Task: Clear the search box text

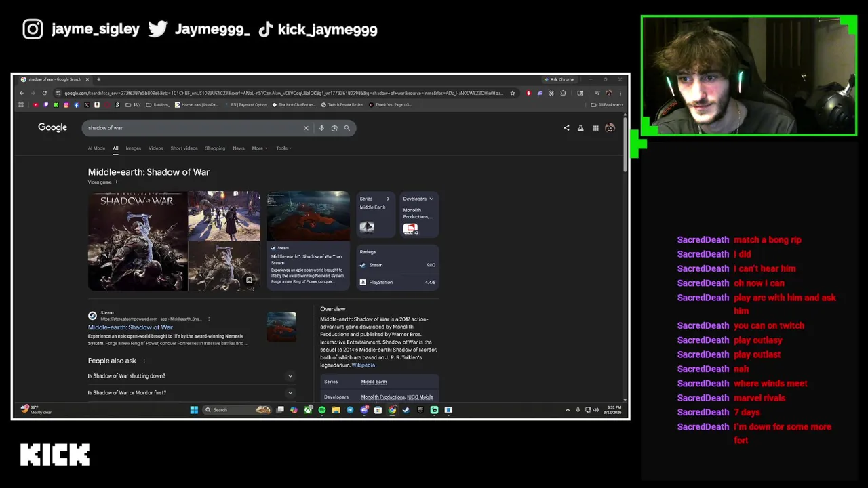Action: (306, 128)
